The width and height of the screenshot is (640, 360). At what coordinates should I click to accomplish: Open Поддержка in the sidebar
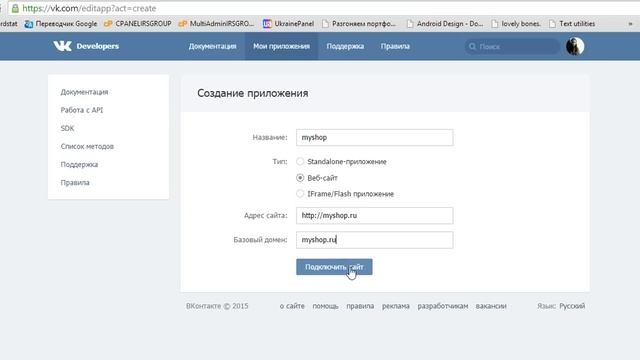[x=79, y=164]
